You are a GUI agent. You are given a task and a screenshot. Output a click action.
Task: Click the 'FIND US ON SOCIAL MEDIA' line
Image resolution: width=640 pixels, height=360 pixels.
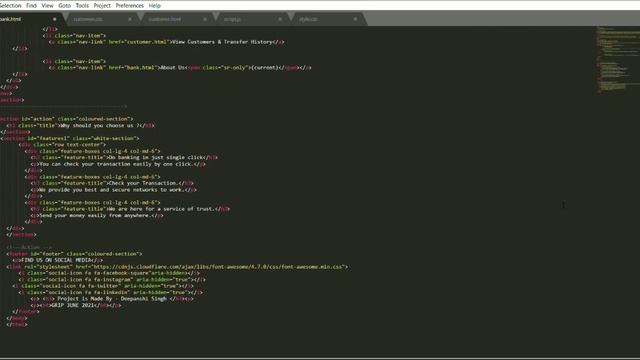click(x=58, y=260)
